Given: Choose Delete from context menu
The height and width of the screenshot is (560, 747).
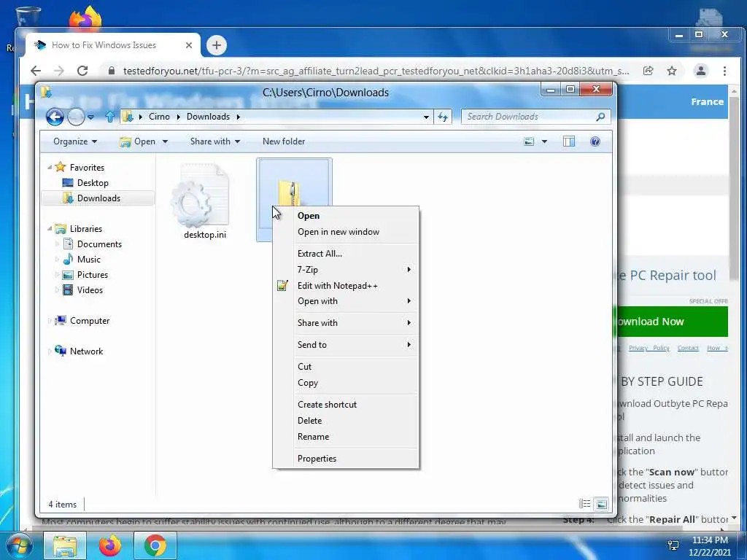Looking at the screenshot, I should [x=346, y=421].
